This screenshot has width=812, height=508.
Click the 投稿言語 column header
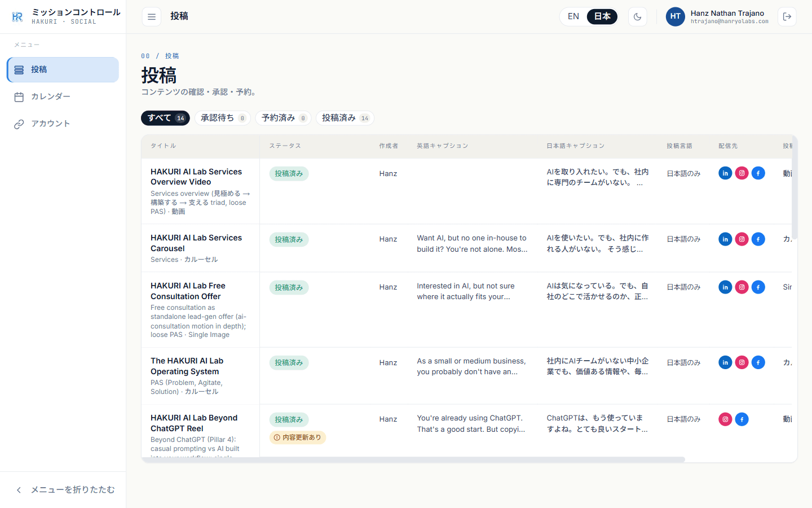679,146
